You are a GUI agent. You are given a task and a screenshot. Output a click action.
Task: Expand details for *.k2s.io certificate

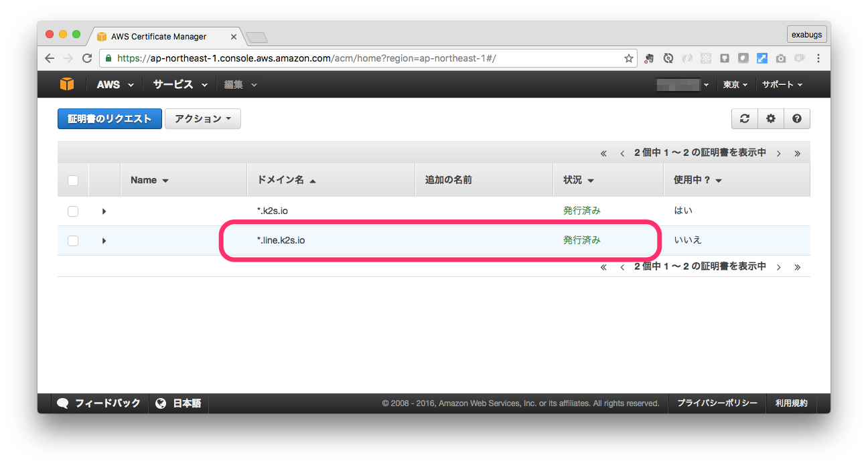tap(104, 211)
